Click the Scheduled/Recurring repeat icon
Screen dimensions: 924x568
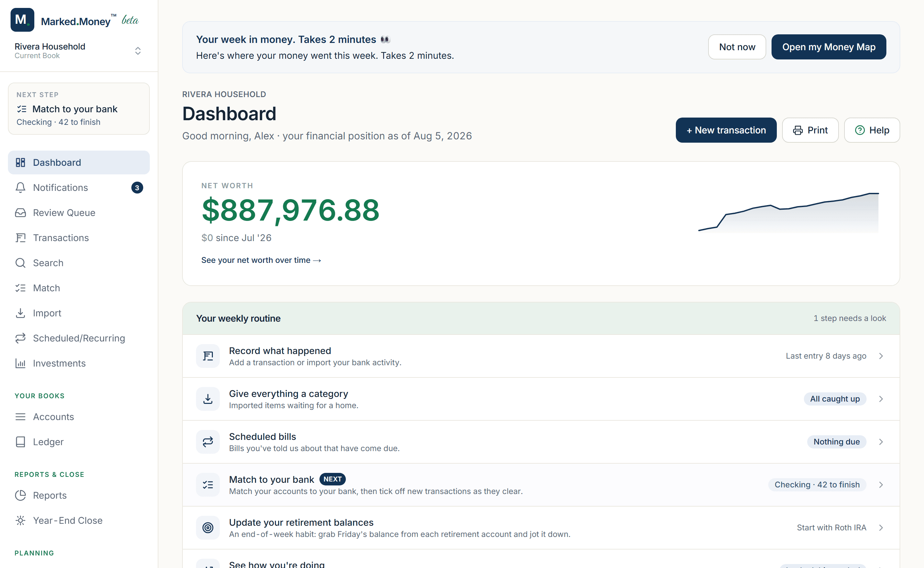[x=20, y=338]
